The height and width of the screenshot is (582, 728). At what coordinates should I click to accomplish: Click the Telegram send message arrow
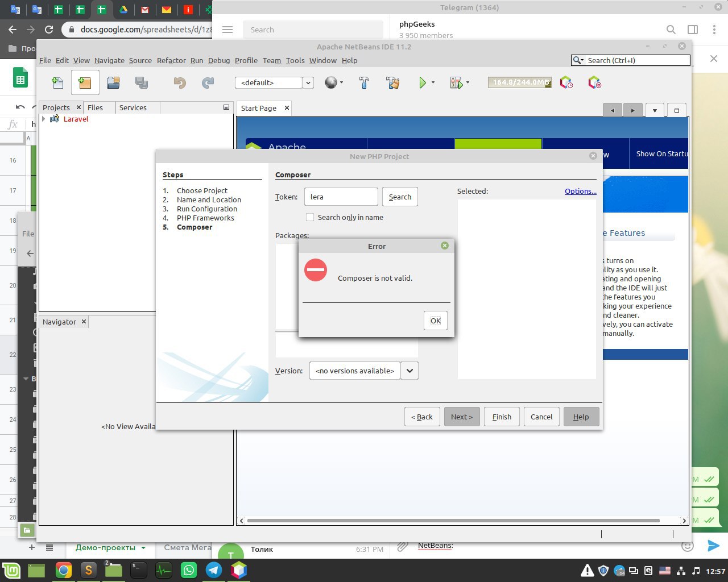tap(713, 546)
